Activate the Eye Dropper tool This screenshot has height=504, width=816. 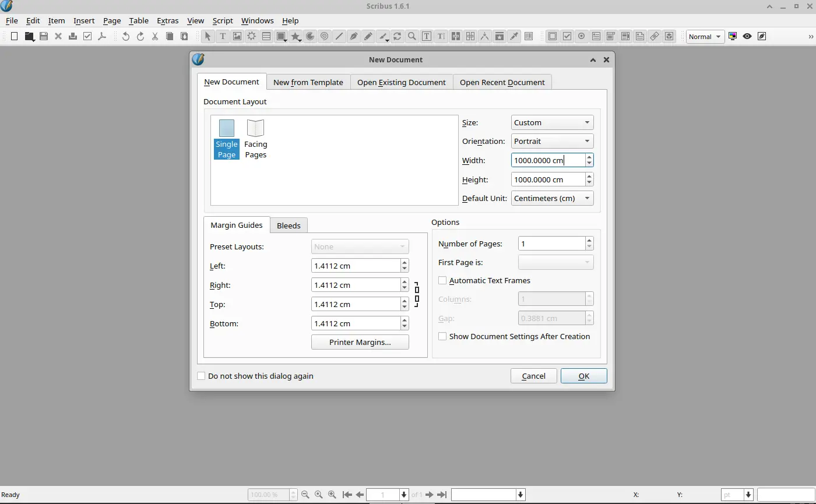pos(513,36)
